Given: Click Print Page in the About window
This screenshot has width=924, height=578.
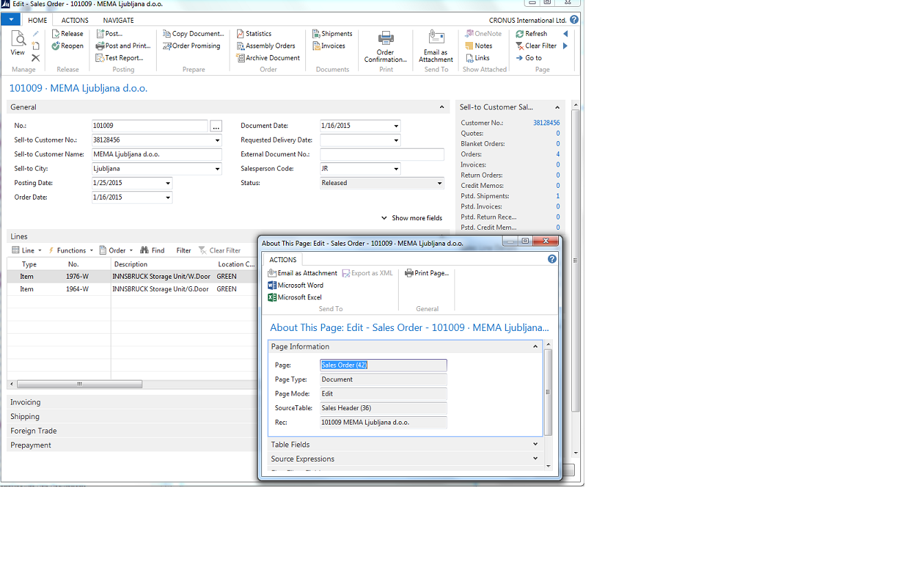Looking at the screenshot, I should pyautogui.click(x=426, y=272).
